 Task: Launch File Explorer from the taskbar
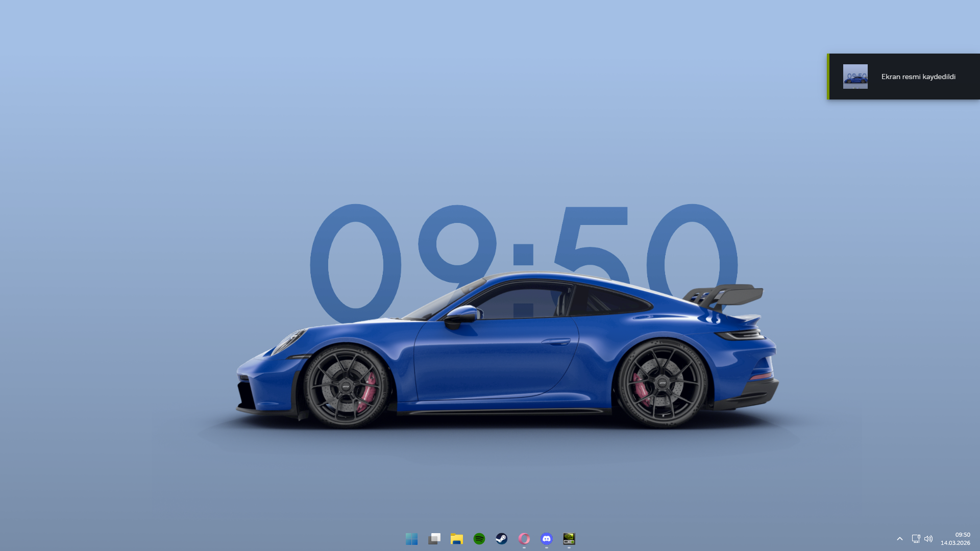tap(457, 539)
